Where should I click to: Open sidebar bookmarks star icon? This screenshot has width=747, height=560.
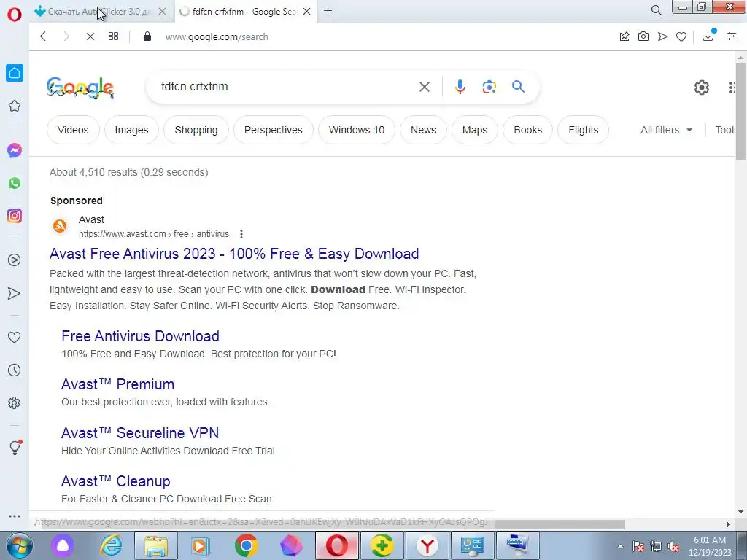point(15,106)
